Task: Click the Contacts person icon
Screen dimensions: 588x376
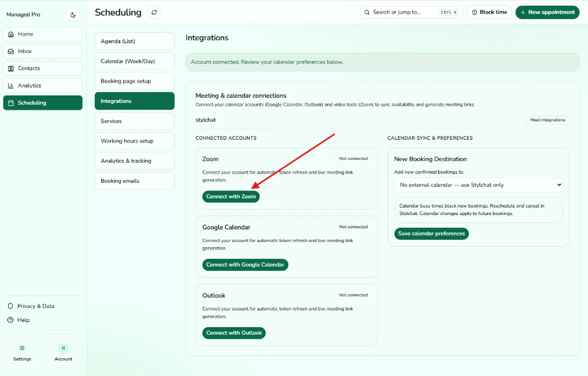Action: tap(11, 68)
